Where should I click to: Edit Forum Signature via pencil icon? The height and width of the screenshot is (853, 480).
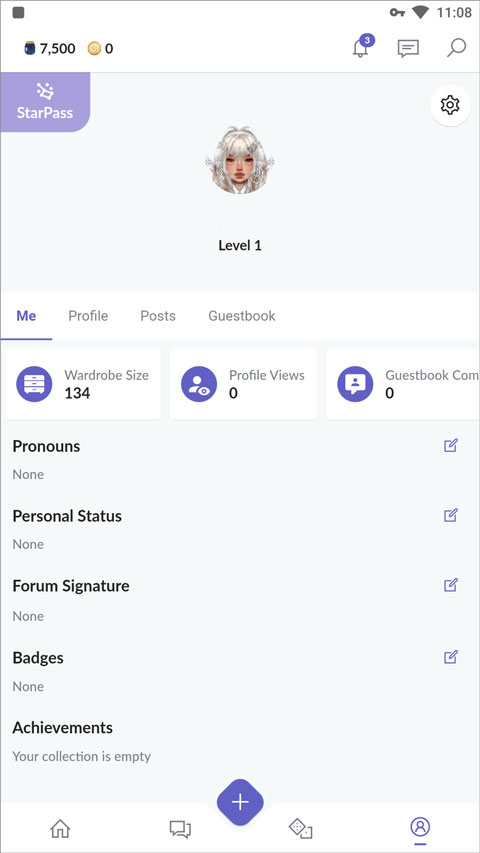click(x=451, y=585)
